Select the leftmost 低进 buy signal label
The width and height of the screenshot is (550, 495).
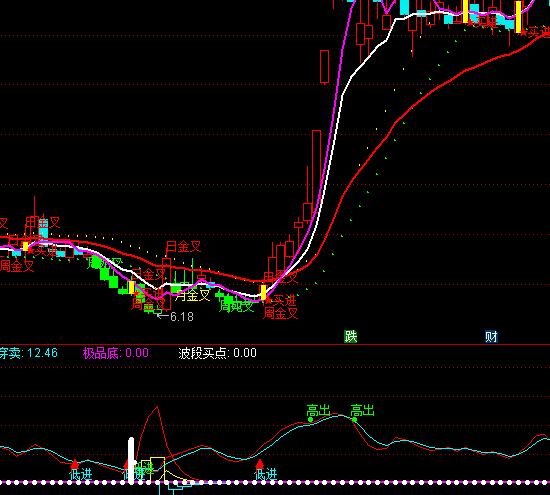coord(81,475)
